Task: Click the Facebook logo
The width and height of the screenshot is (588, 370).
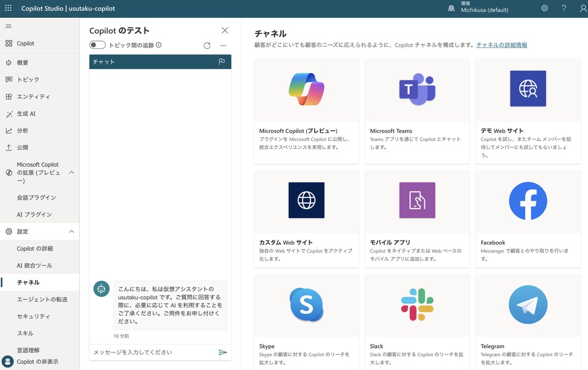Action: (x=528, y=201)
